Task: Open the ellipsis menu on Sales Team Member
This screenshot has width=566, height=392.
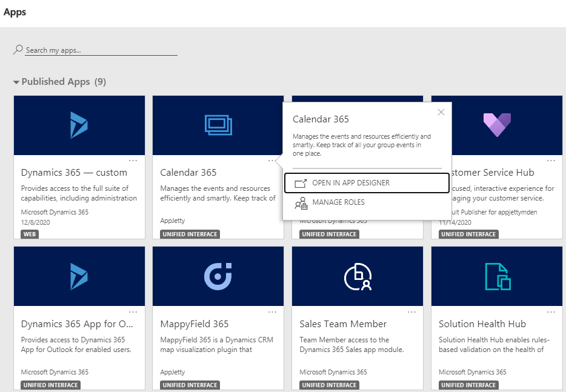Action: [411, 311]
